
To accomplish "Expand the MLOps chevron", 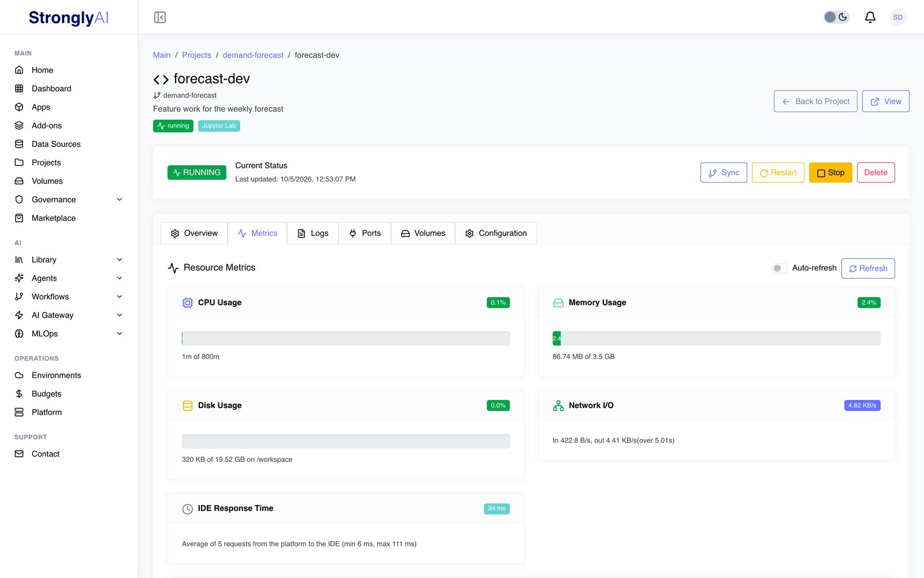I will click(120, 334).
